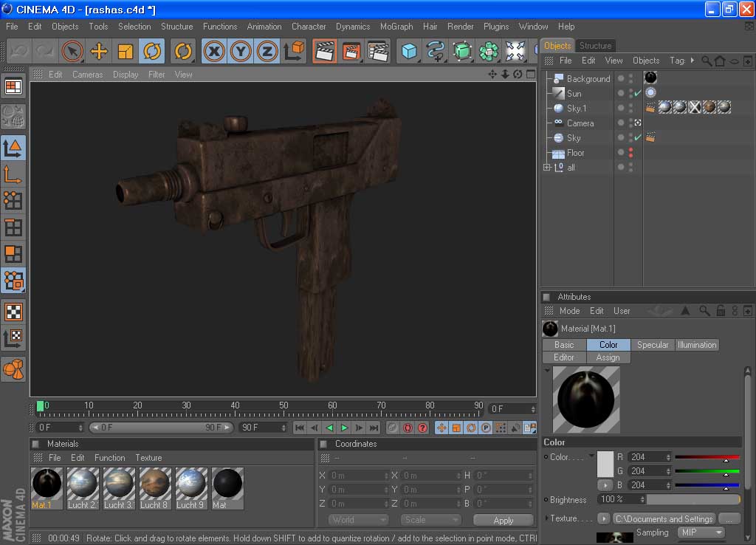Switch to Polygons mode
Image resolution: width=756 pixels, height=545 pixels.
13,254
